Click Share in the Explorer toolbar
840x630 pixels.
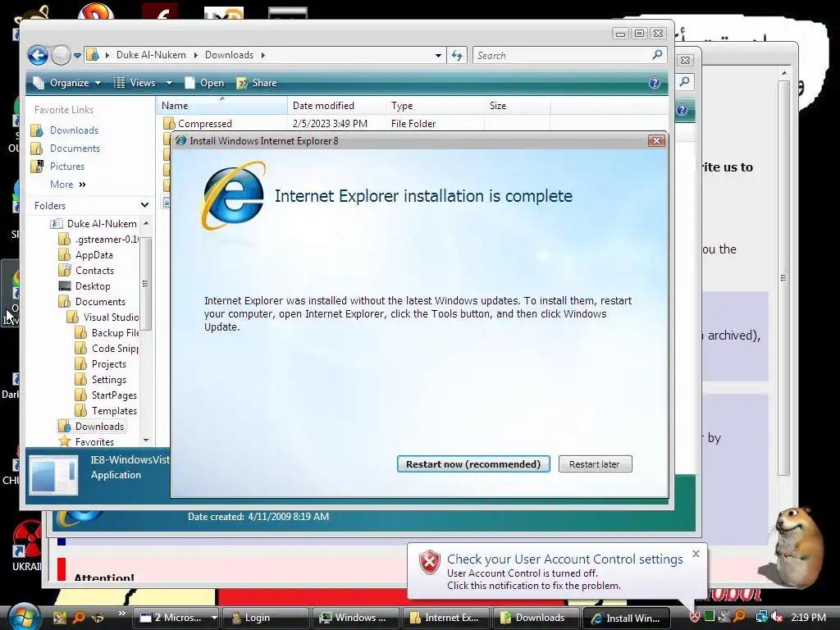click(257, 83)
